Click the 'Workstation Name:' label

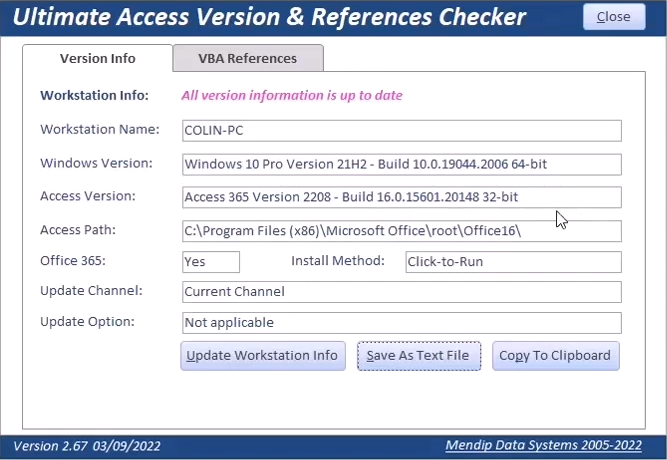point(100,129)
